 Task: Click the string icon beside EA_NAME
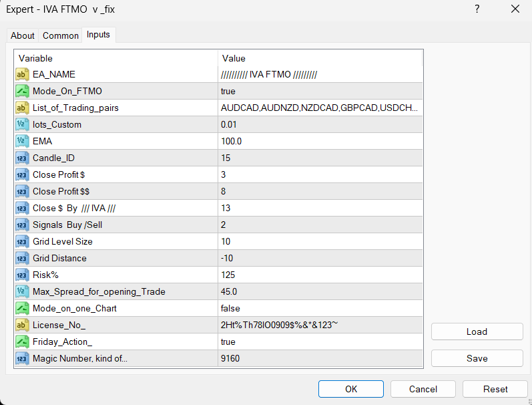(x=22, y=74)
